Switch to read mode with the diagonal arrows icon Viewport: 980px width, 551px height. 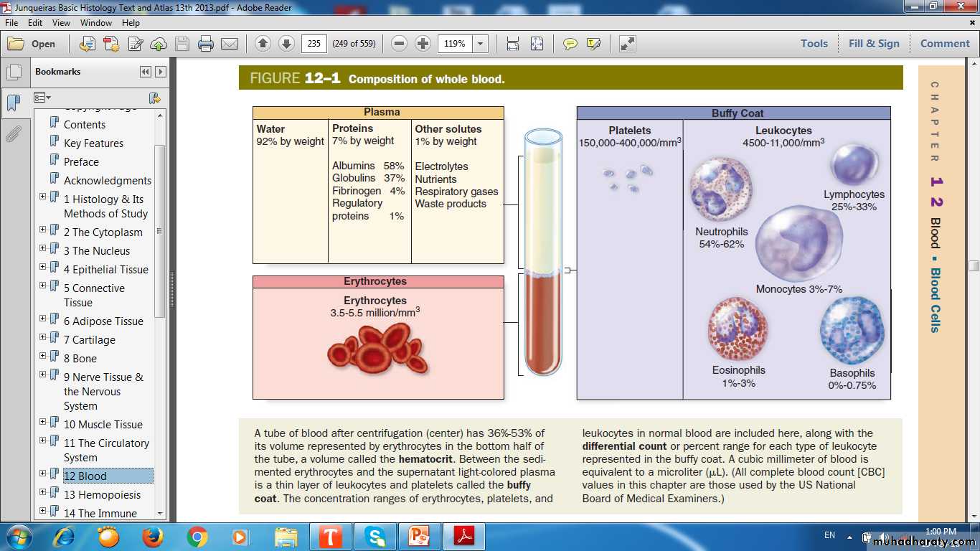pos(628,44)
